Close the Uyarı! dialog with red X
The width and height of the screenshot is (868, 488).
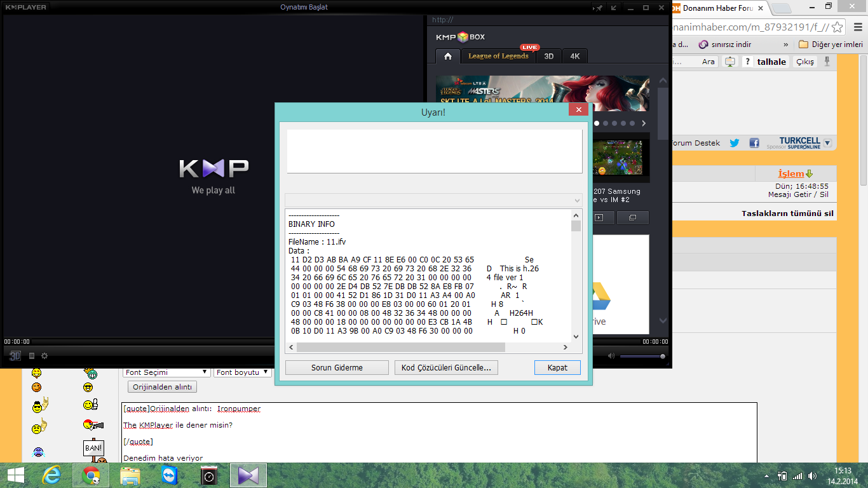click(x=578, y=111)
